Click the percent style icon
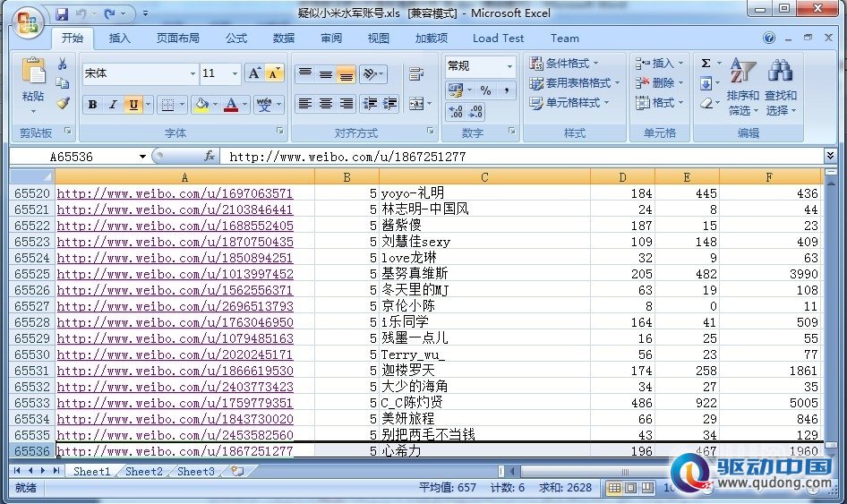This screenshot has height=504, width=847. click(x=485, y=90)
